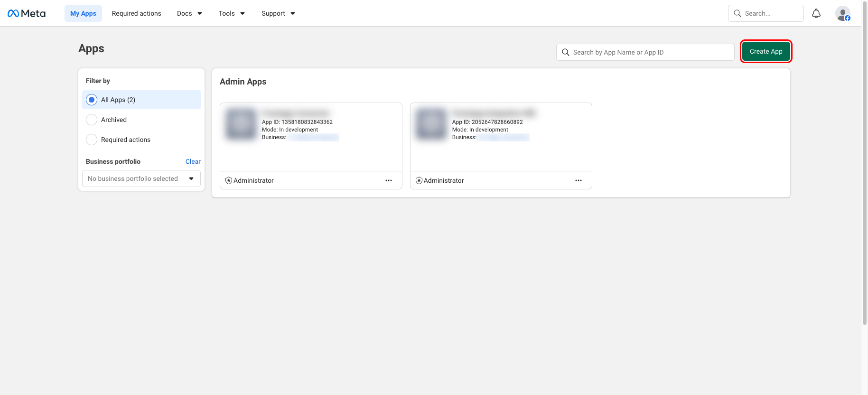Click the blurred icon of app 2052647828660892
This screenshot has width=868, height=395.
tap(431, 124)
